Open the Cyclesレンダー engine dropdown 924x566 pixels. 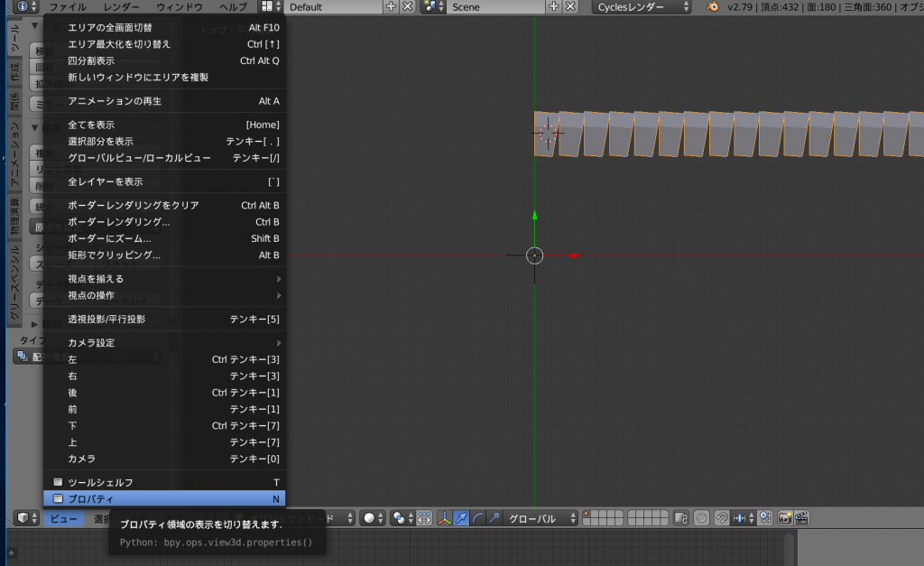(x=642, y=6)
